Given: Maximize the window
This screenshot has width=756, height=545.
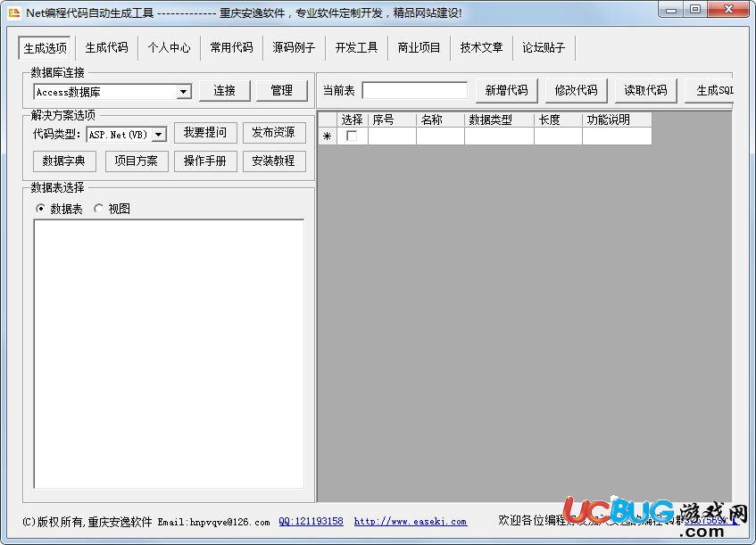Looking at the screenshot, I should (695, 10).
